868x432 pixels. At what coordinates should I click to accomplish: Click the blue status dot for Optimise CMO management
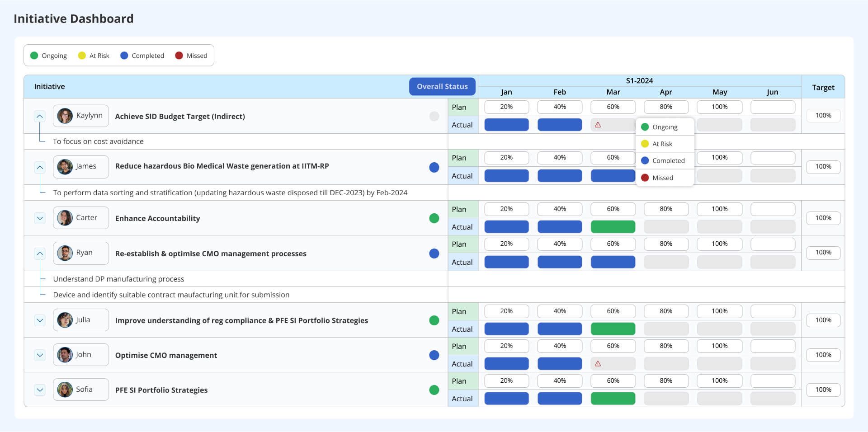[x=433, y=355]
